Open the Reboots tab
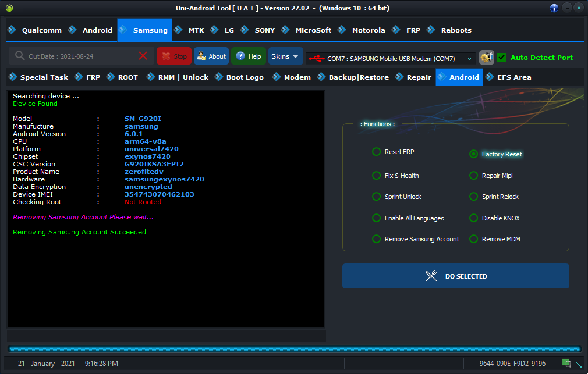This screenshot has width=588, height=374. 449,30
